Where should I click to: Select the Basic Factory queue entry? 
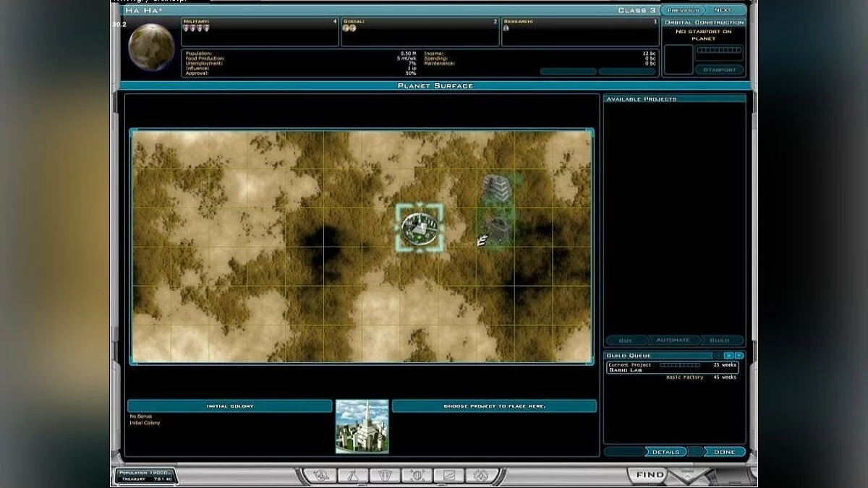tap(672, 377)
